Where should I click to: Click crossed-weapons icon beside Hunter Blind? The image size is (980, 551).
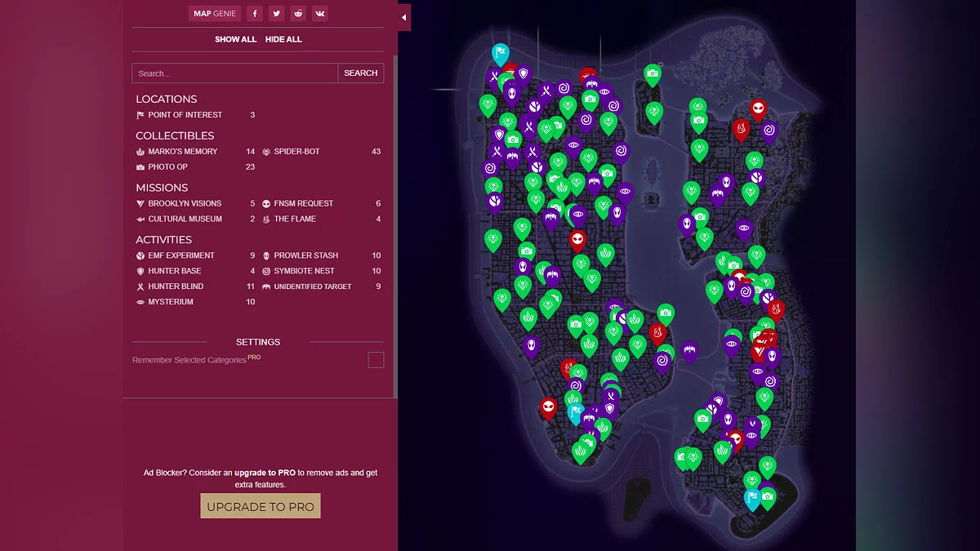140,287
